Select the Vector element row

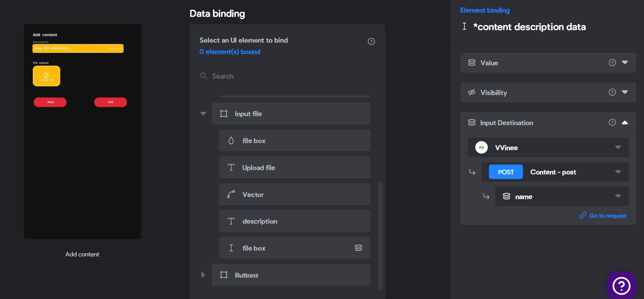tap(295, 194)
